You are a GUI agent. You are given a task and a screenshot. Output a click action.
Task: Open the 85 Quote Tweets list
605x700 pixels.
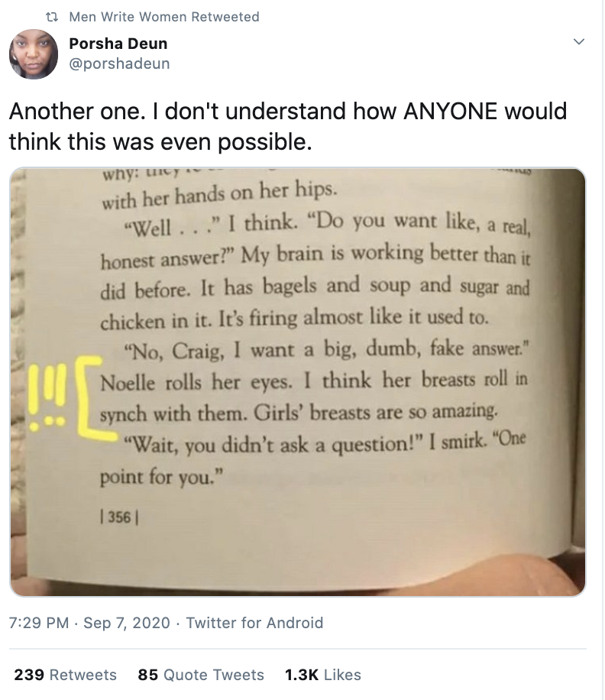(x=199, y=675)
